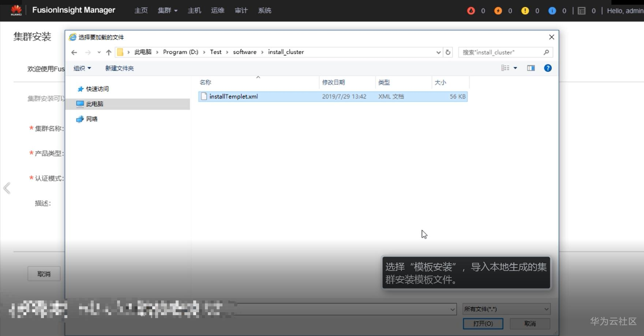The width and height of the screenshot is (644, 336).
Task: Open the task list icon in header
Action: [581, 11]
